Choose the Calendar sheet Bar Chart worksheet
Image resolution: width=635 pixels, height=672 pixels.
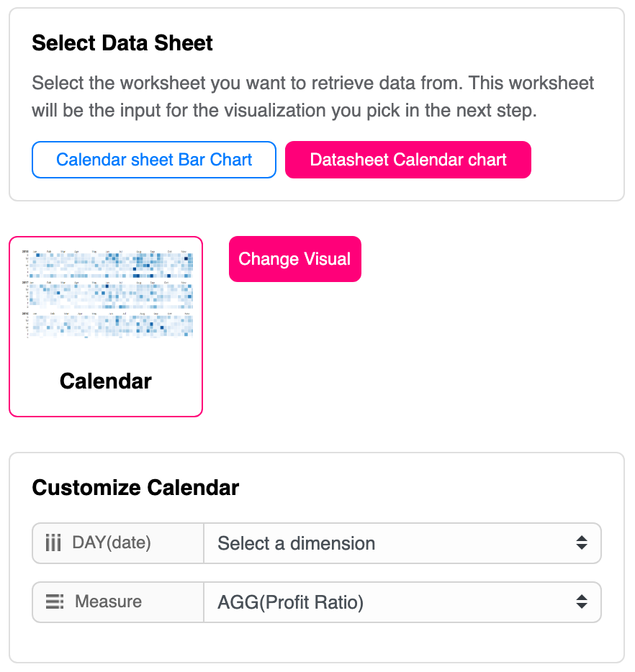pos(154,160)
